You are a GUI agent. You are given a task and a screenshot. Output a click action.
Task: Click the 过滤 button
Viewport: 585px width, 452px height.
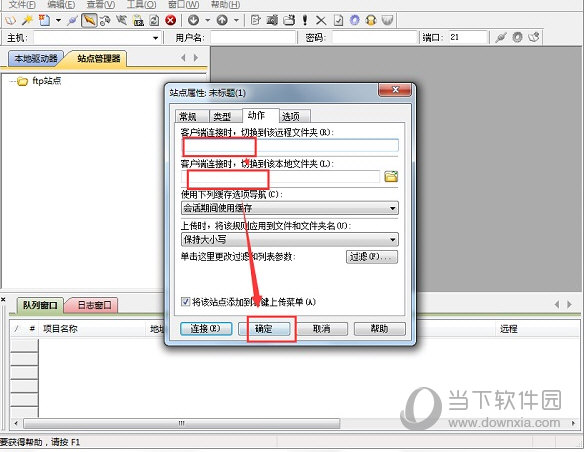pyautogui.click(x=372, y=257)
